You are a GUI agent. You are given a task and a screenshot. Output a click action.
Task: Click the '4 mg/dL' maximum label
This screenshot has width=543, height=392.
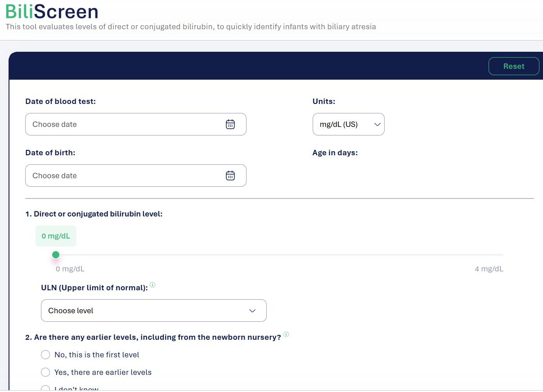pyautogui.click(x=489, y=269)
